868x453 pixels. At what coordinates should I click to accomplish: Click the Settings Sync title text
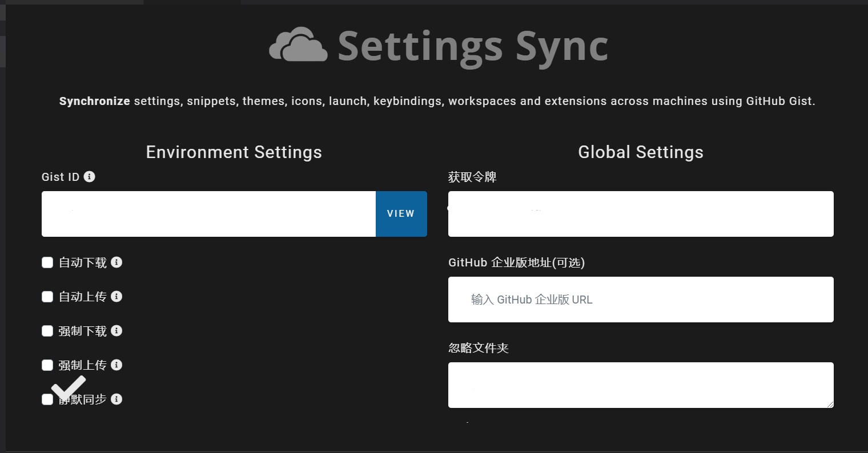[x=473, y=47]
